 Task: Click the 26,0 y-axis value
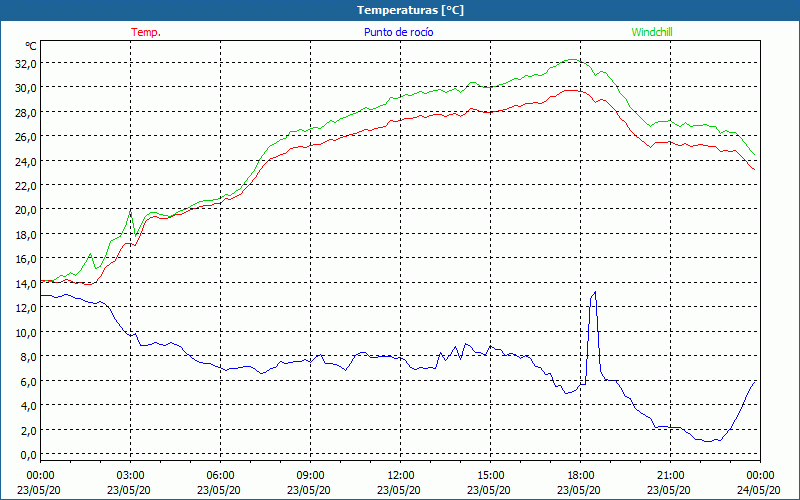pos(26,137)
